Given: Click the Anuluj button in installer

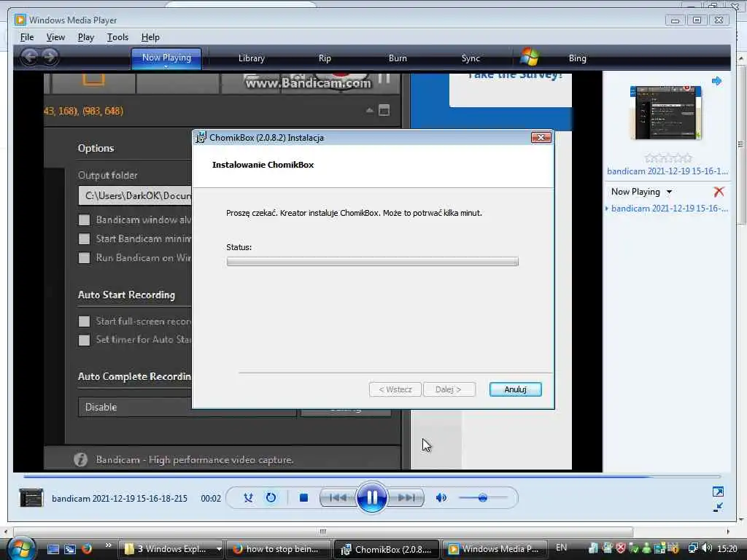Looking at the screenshot, I should pyautogui.click(x=516, y=389).
